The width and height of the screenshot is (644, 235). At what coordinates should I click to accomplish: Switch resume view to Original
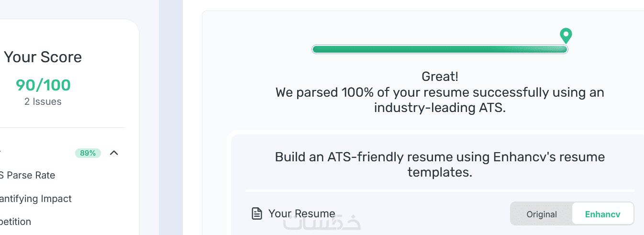pos(541,214)
